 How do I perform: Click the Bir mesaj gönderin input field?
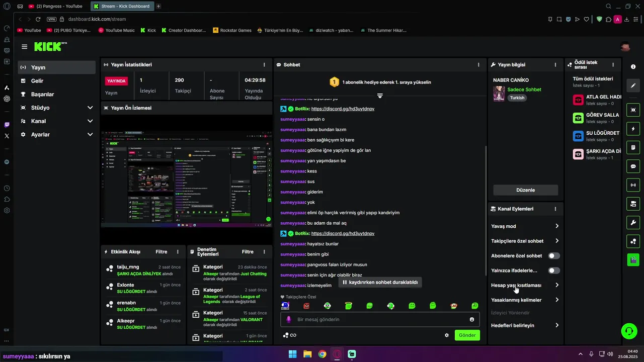380,319
